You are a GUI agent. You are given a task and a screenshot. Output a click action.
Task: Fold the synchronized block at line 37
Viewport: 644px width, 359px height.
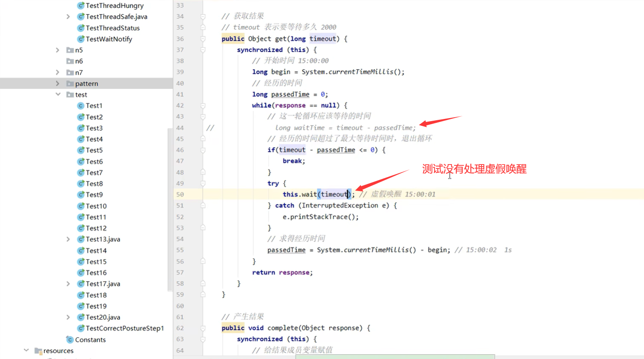[x=203, y=50]
